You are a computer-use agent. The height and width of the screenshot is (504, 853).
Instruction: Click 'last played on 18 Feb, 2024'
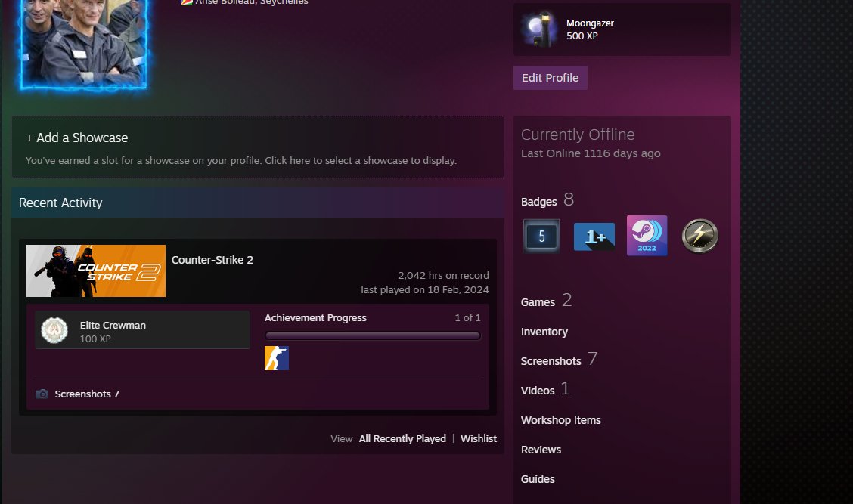[x=425, y=290]
